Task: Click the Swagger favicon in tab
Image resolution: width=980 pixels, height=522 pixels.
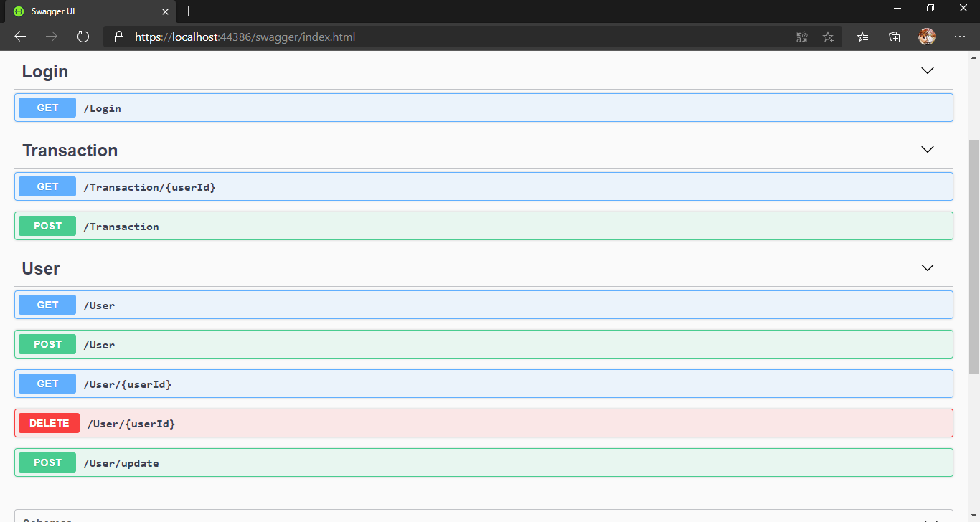Action: coord(19,11)
